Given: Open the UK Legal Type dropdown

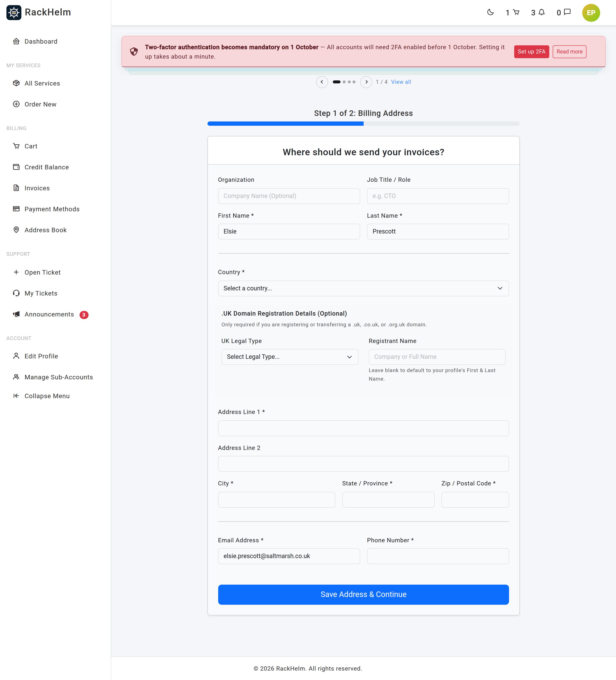Looking at the screenshot, I should pyautogui.click(x=290, y=357).
